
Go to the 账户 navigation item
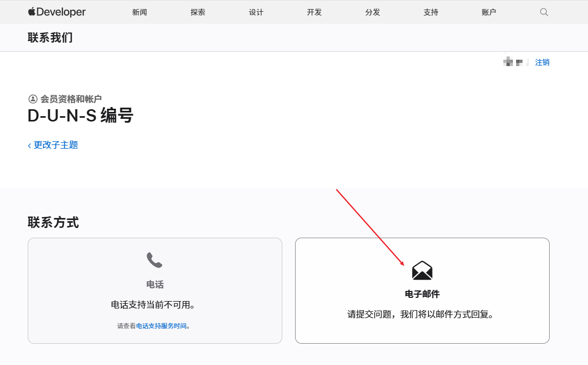click(x=488, y=12)
